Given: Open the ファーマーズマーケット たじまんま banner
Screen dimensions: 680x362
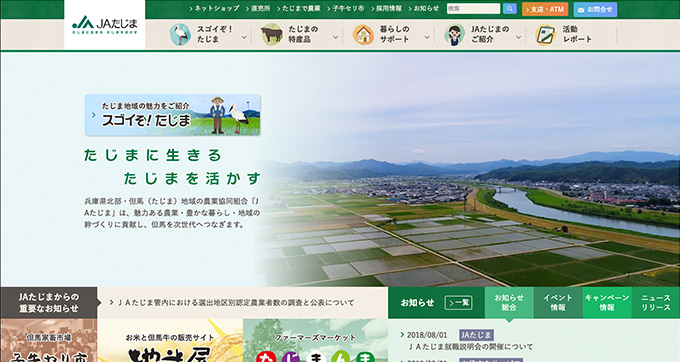Looking at the screenshot, I should [x=315, y=341].
